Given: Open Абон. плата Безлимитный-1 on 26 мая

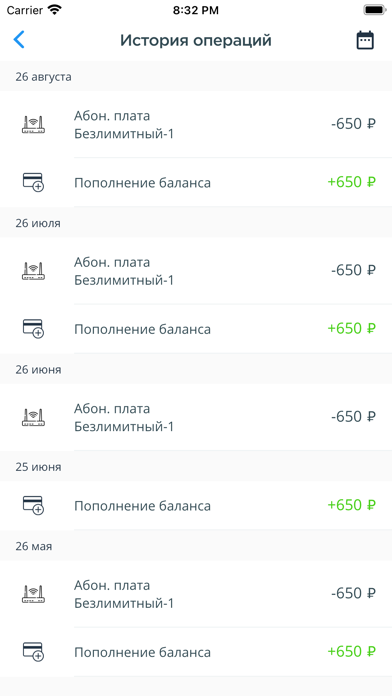Looking at the screenshot, I should coord(196,594).
